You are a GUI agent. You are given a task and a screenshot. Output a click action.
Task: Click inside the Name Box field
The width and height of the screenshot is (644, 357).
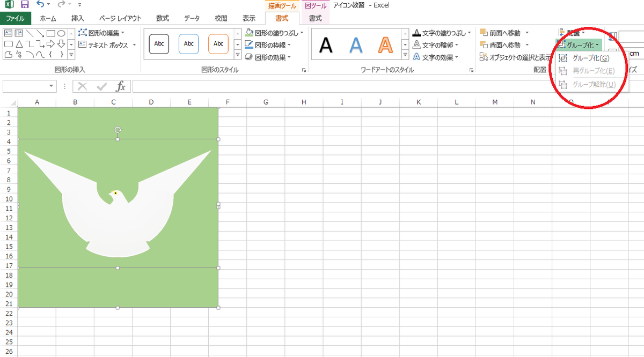[x=27, y=86]
